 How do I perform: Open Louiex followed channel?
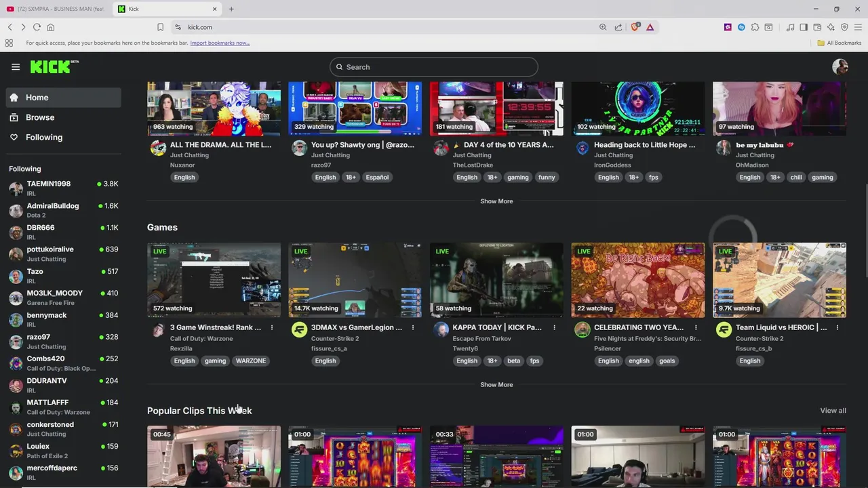coord(64,451)
